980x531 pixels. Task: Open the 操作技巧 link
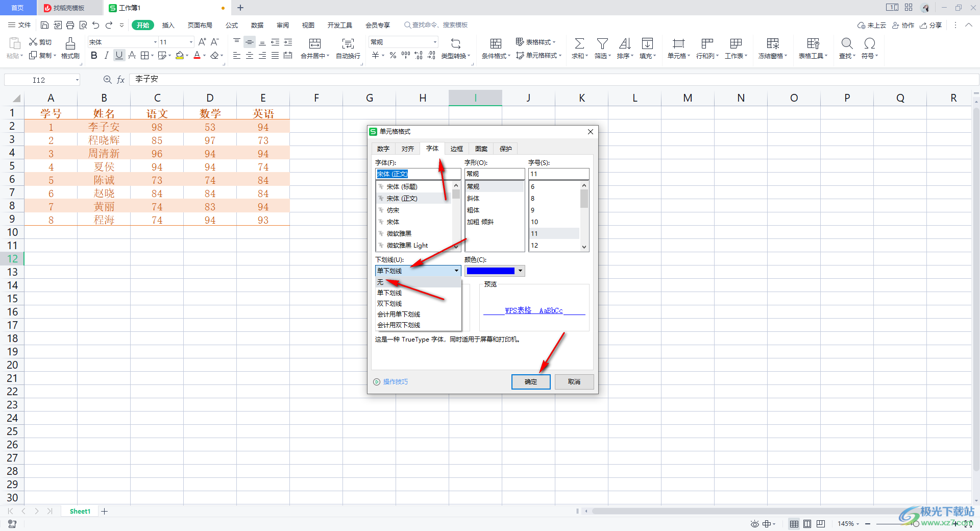[x=395, y=382]
